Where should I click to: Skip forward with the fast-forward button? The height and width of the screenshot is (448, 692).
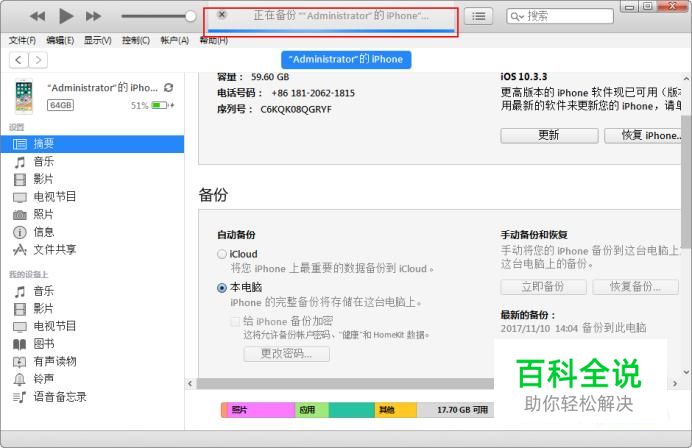(93, 16)
